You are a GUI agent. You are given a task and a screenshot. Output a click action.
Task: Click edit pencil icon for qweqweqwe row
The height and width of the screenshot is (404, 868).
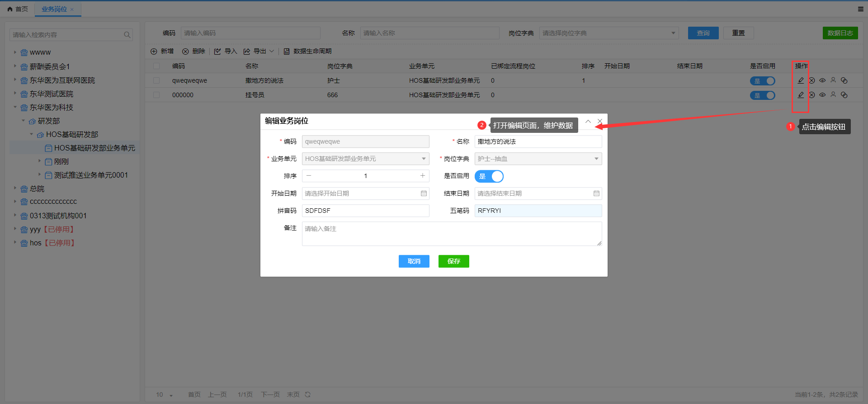click(x=801, y=80)
